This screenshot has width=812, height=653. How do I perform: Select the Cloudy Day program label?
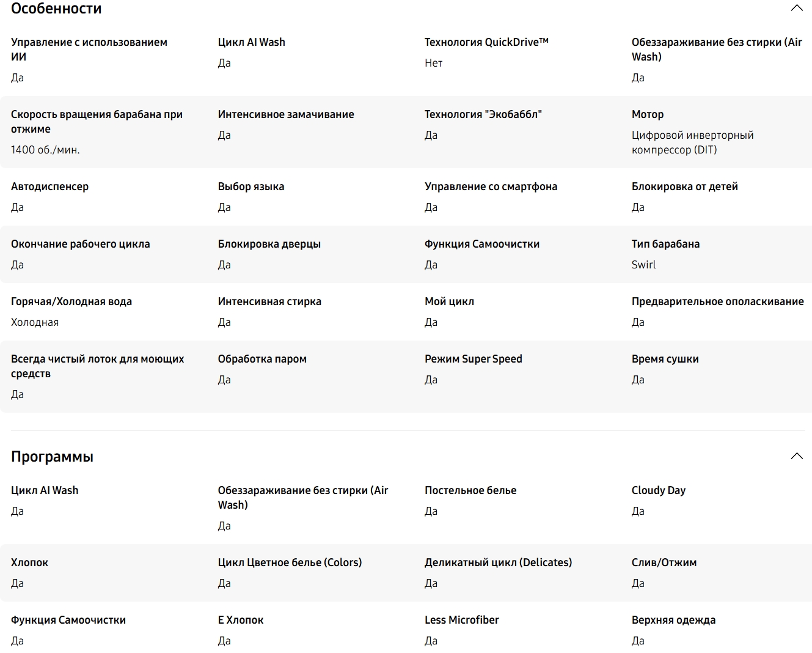[658, 490]
